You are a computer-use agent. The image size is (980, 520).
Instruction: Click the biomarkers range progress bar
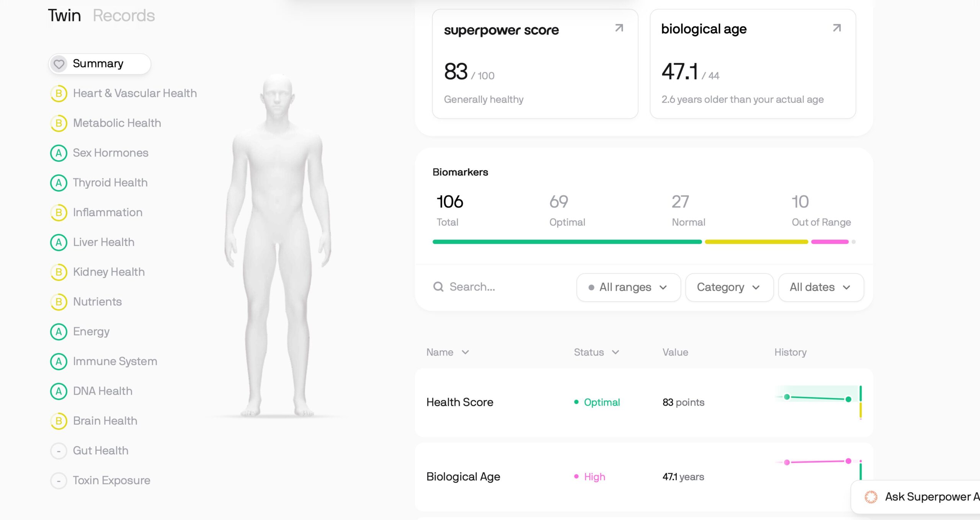tap(643, 241)
